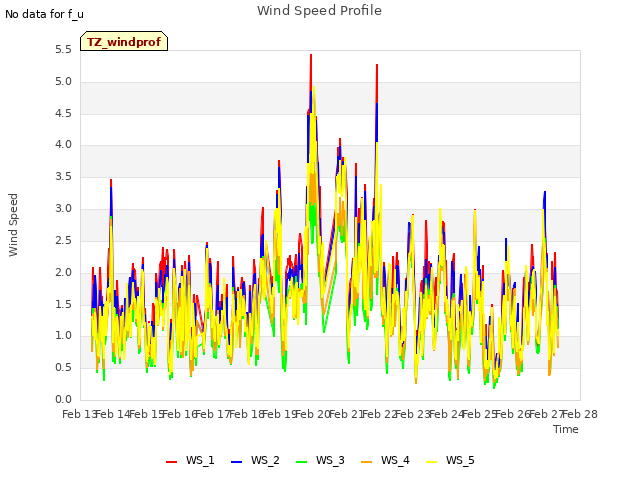The image size is (640, 480).
Task: Toggle the WS_1 legend entry
Action: click(x=190, y=460)
